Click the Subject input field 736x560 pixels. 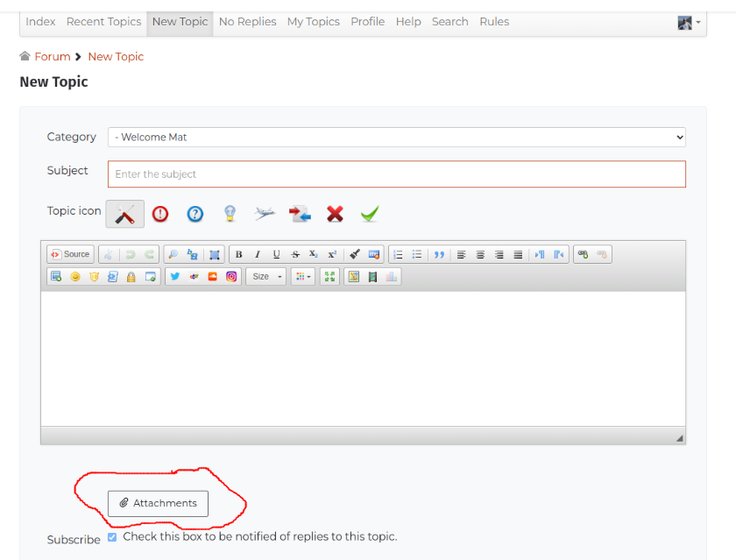pos(396,174)
